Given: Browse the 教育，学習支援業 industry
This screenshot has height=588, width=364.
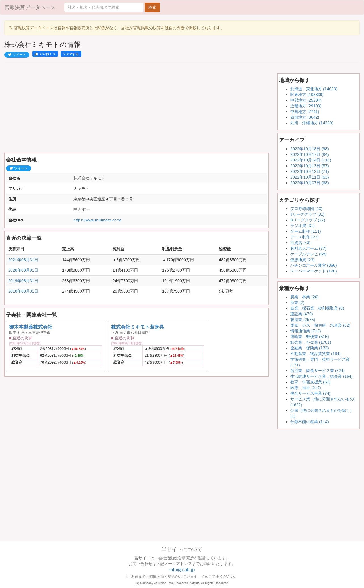Looking at the screenshot, I should click(x=310, y=382).
